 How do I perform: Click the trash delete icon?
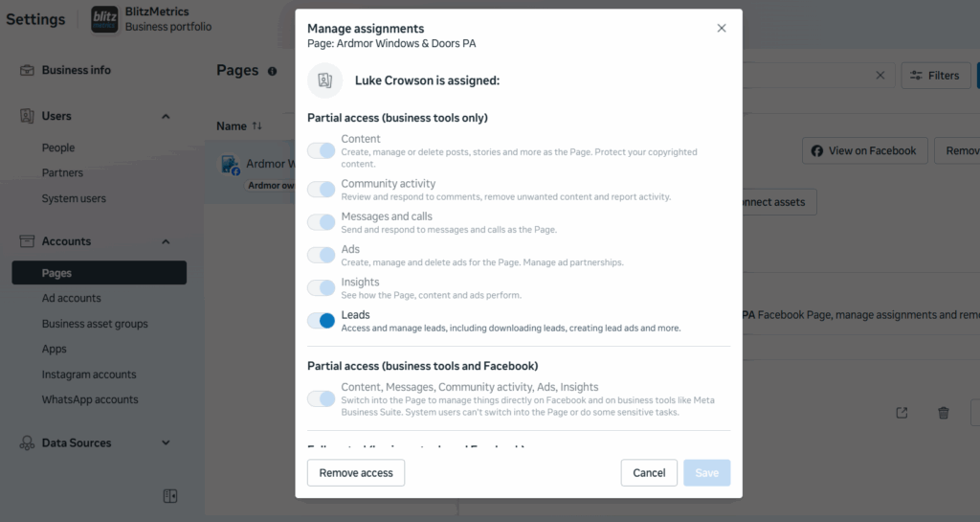944,413
